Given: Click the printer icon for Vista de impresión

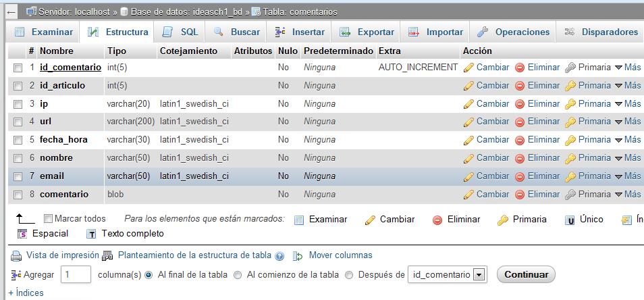Looking at the screenshot, I should 16,256.
